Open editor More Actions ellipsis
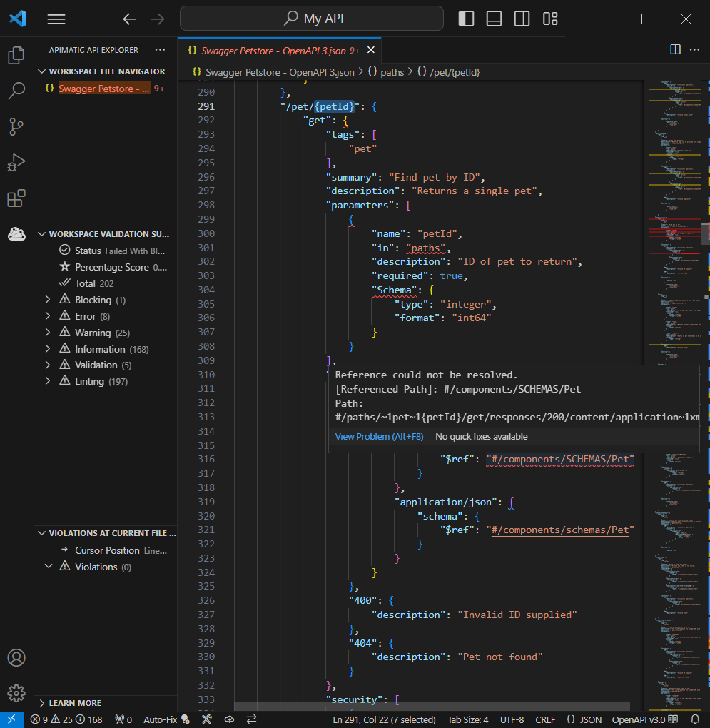Image resolution: width=710 pixels, height=728 pixels. tap(694, 50)
